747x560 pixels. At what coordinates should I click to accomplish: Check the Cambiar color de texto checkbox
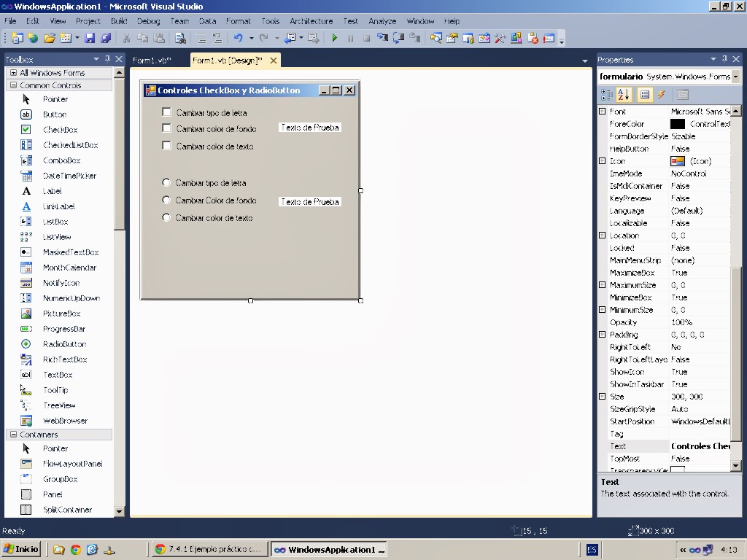point(166,145)
